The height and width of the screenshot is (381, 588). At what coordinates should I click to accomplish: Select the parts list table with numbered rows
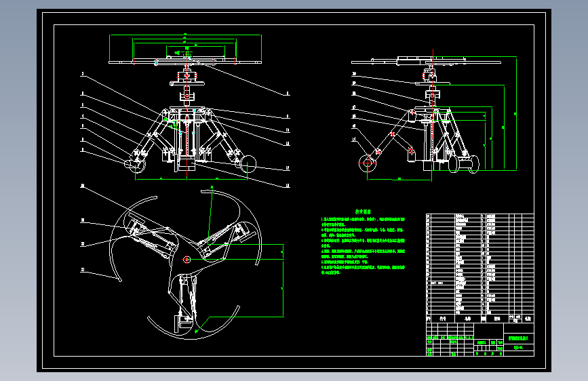[480, 268]
